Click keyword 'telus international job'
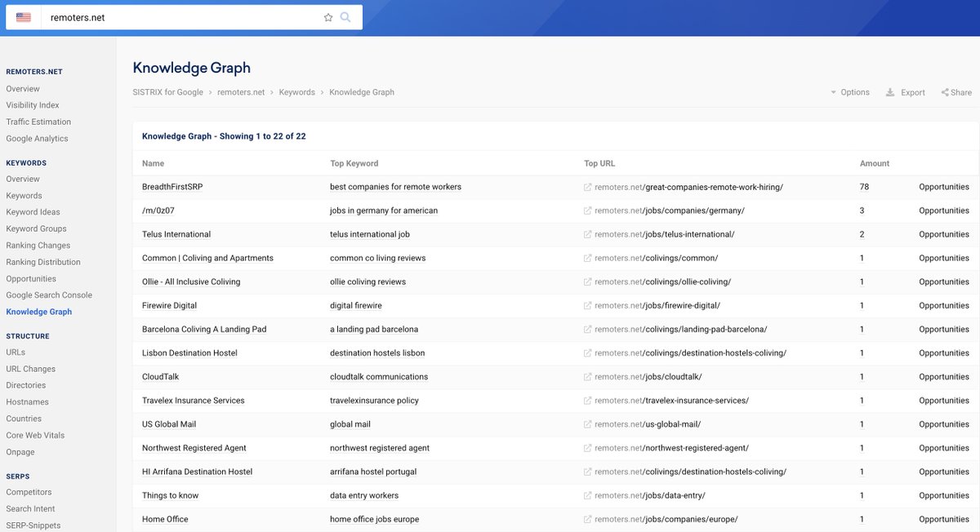The height and width of the screenshot is (532, 980). (x=370, y=234)
